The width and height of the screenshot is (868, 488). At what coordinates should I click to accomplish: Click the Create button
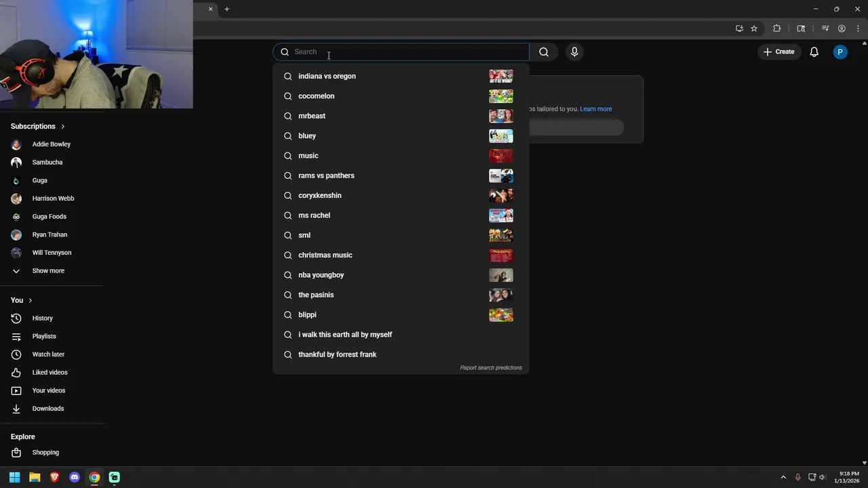click(x=778, y=52)
